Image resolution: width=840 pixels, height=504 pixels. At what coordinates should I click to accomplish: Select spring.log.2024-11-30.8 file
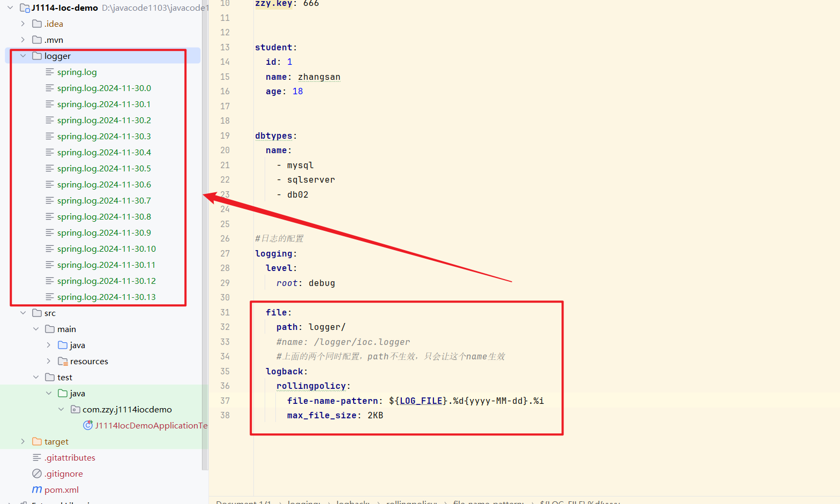coord(104,216)
